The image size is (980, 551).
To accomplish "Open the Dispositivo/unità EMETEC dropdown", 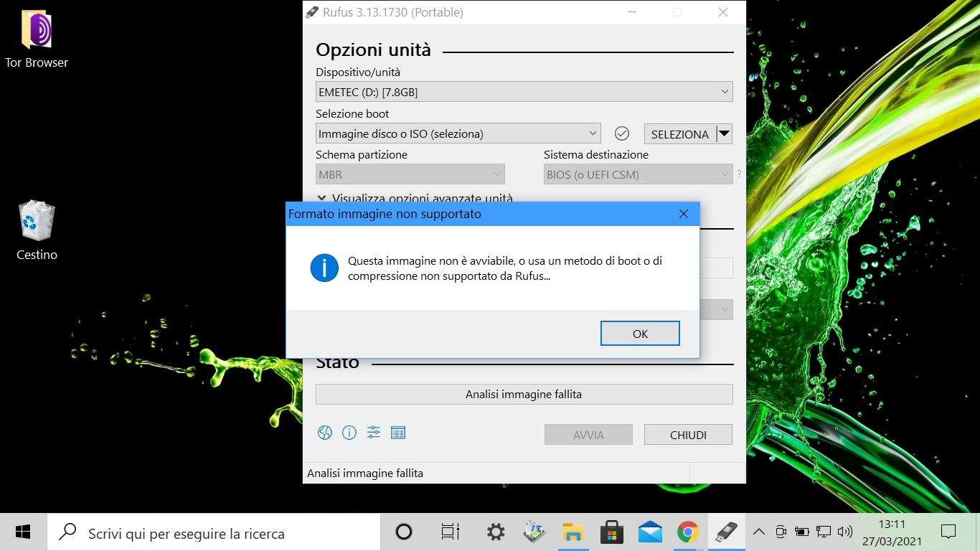I will [x=524, y=92].
